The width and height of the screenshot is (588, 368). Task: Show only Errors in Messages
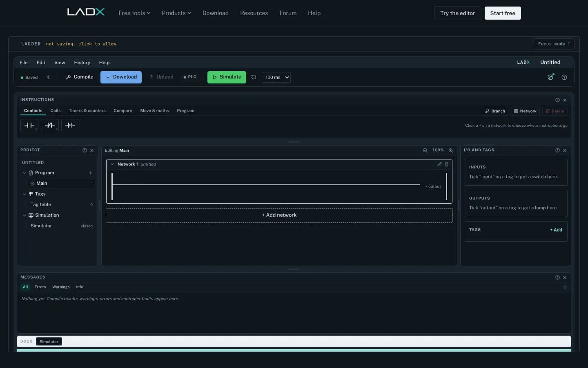pos(40,287)
